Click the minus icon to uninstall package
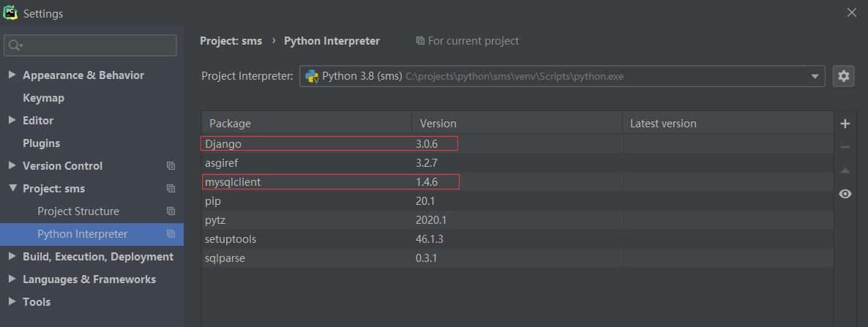The height and width of the screenshot is (327, 868). 845,147
